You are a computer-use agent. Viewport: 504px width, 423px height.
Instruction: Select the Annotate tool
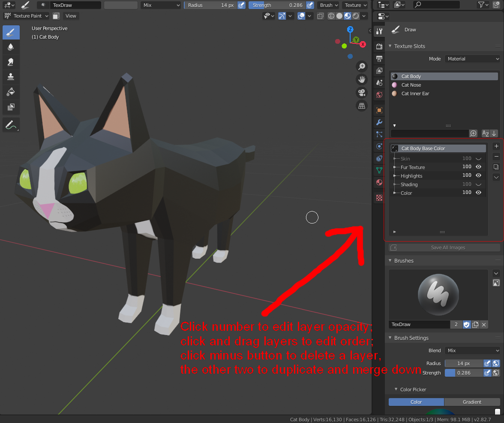click(x=11, y=125)
